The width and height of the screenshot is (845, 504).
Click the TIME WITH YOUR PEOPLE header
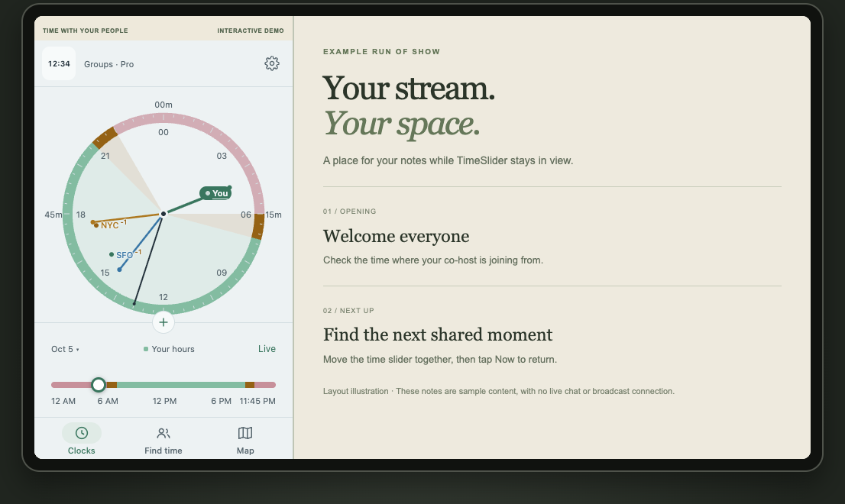point(85,31)
